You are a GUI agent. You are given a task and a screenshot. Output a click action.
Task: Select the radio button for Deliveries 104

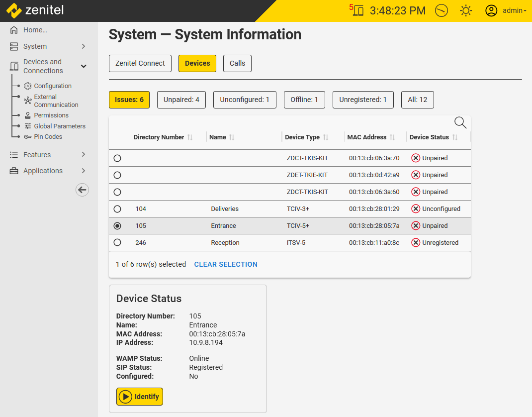[x=117, y=209]
